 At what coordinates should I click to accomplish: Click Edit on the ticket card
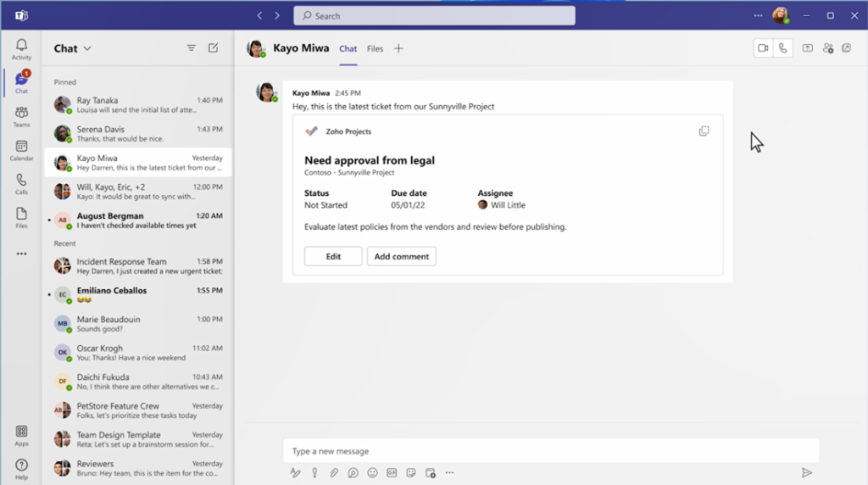point(333,256)
